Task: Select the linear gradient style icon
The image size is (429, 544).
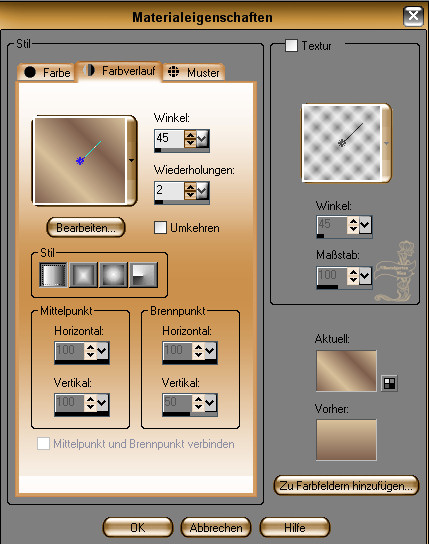Action: 53,275
